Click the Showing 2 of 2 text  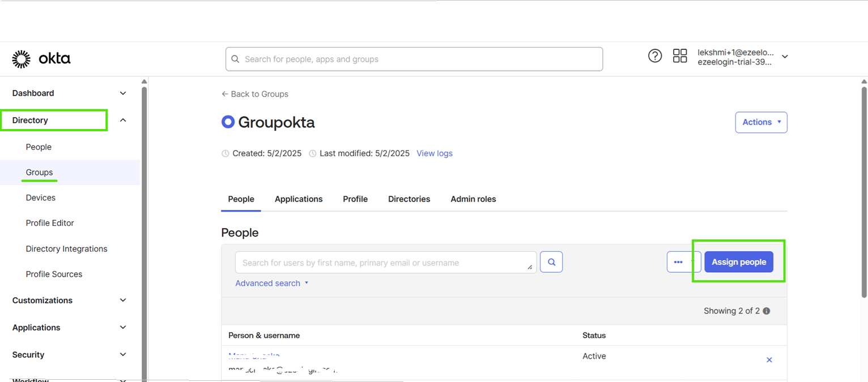[x=731, y=311]
